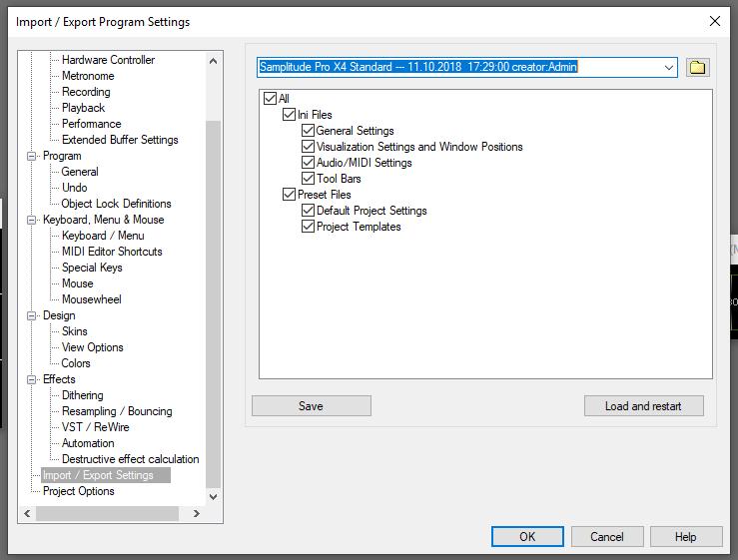This screenshot has height=560, width=738.
Task: Select Resampling / Bouncing item
Action: 117,411
